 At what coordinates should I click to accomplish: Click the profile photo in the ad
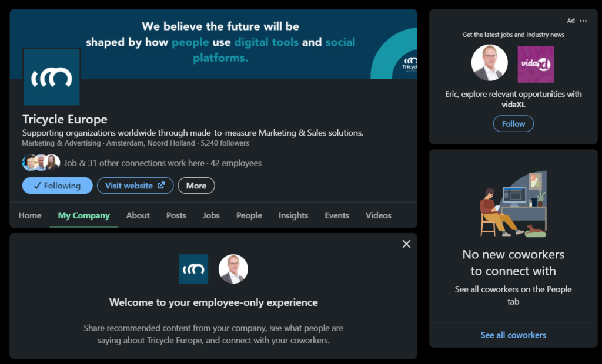coord(490,63)
